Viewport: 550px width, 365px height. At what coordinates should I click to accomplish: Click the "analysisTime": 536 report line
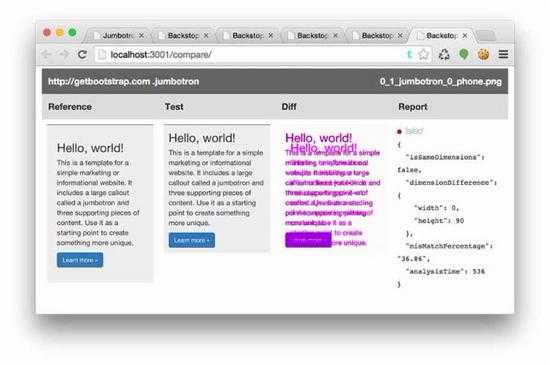[x=445, y=271]
